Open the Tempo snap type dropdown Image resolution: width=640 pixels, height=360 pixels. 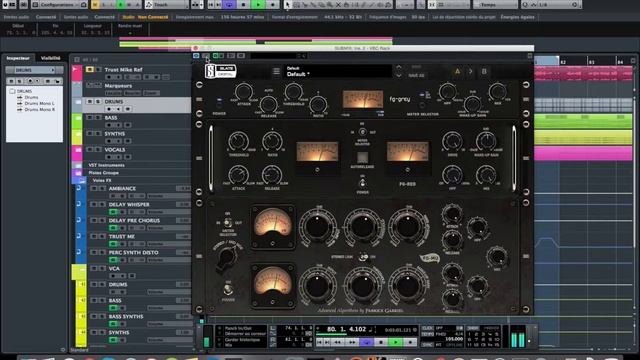[x=496, y=5]
